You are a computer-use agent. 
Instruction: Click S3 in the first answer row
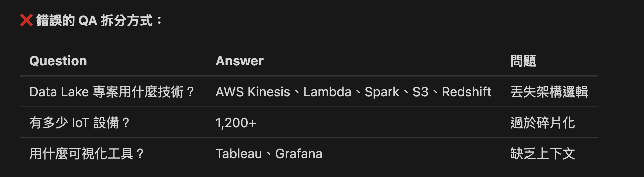(x=420, y=92)
